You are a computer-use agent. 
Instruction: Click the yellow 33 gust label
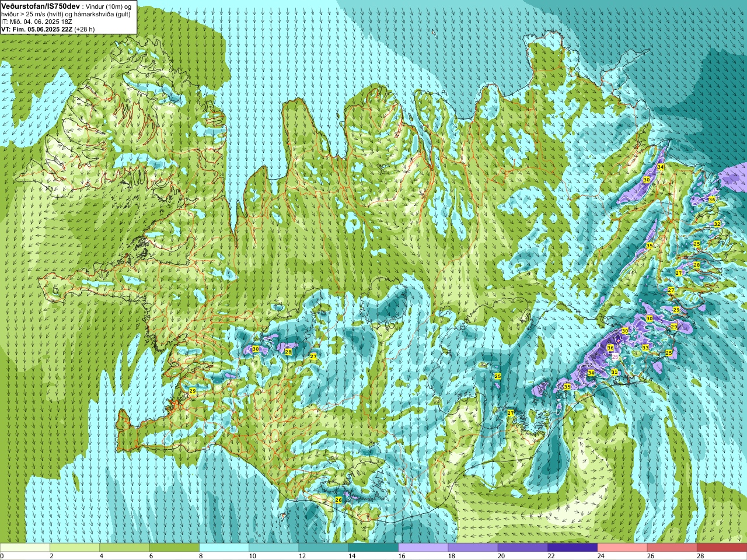645,347
